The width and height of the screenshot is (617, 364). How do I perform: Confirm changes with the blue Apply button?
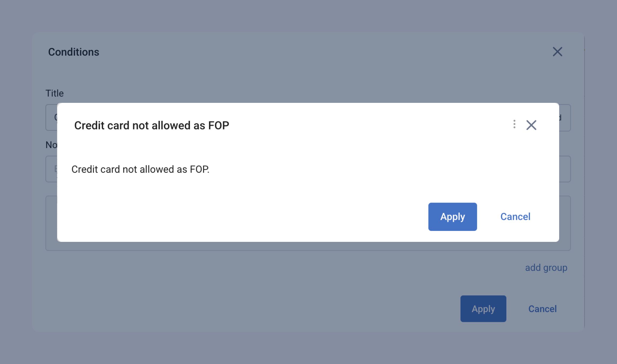point(452,216)
